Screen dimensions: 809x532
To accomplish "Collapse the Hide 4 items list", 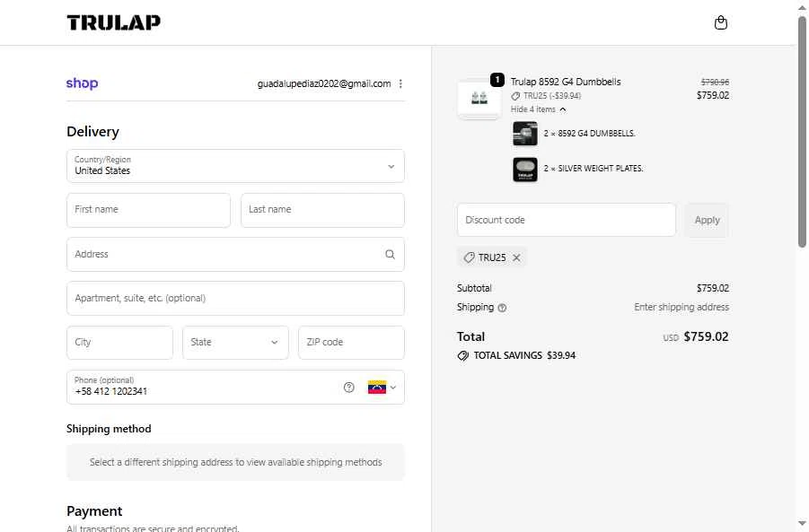I will [538, 109].
